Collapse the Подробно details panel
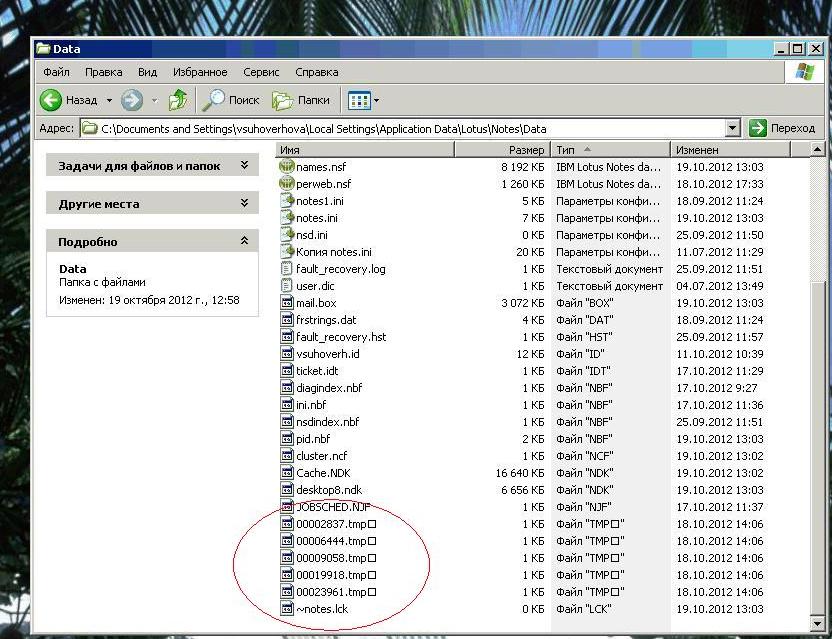 (x=245, y=241)
